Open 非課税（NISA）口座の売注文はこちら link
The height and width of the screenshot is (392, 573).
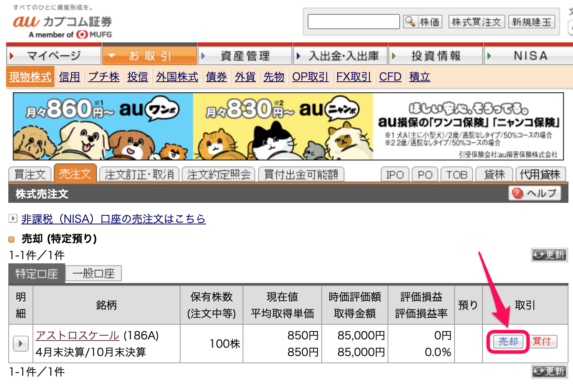(114, 219)
